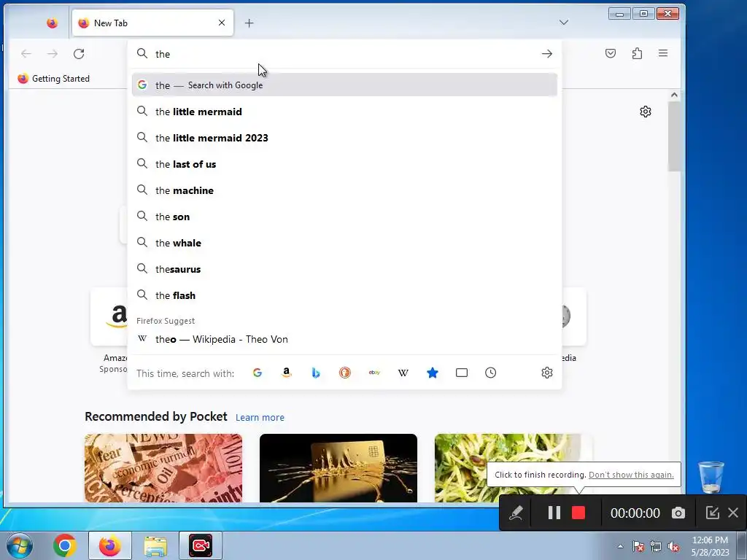
Task: Choose the 'the whale' suggestion
Action: point(344,243)
